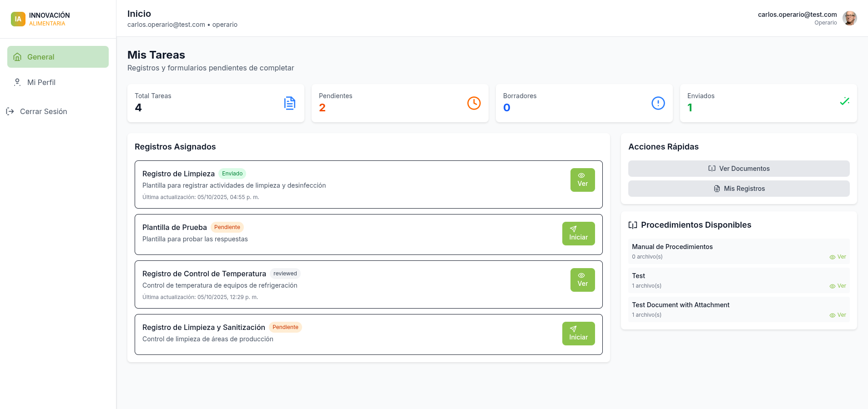Click Ver link for Test procedure

838,286
